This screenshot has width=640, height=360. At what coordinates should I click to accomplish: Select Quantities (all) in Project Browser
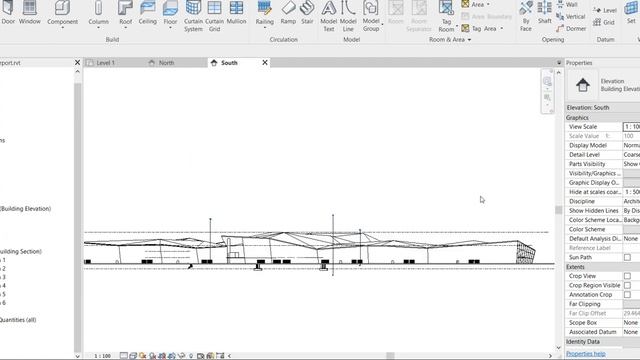pyautogui.click(x=18, y=320)
